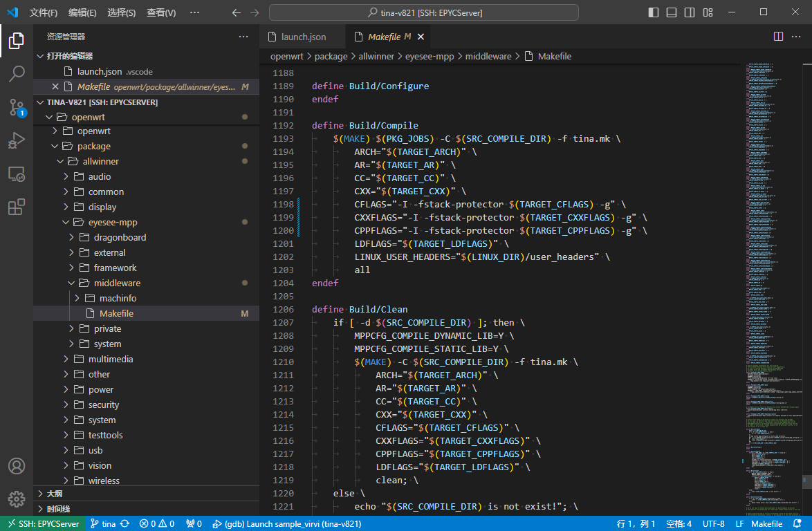Open the Manage gear settings icon
Image resolution: width=812 pixels, height=531 pixels.
[17, 499]
